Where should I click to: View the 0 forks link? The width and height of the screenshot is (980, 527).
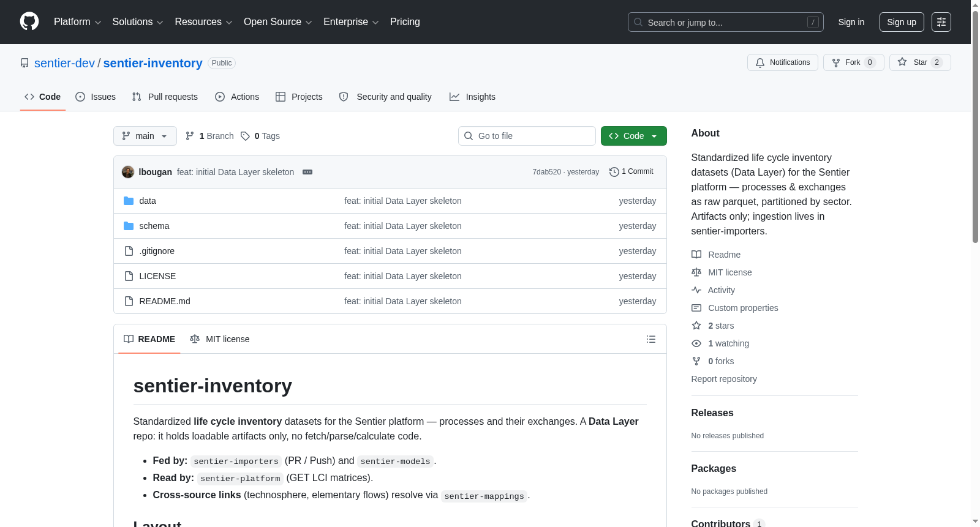point(713,361)
